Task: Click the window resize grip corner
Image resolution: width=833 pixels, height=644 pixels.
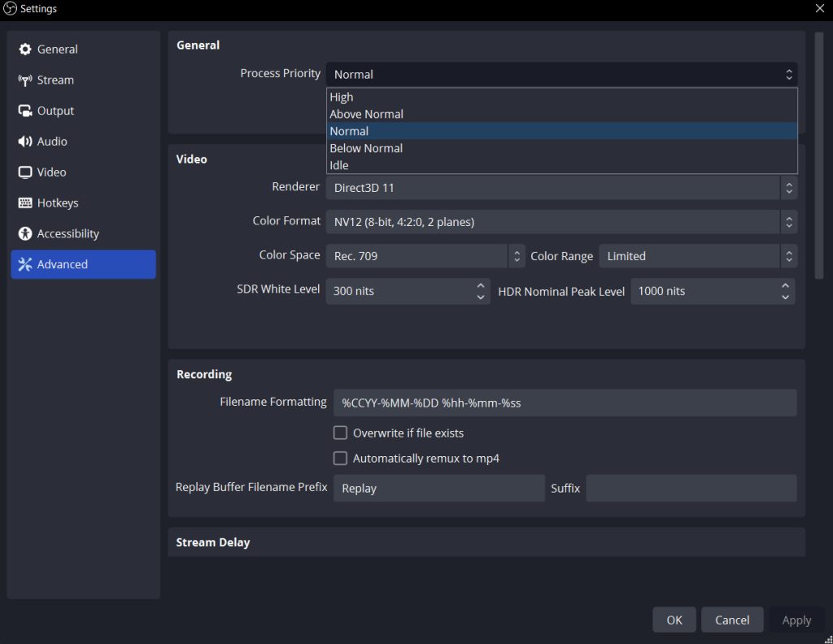Action: [828, 639]
